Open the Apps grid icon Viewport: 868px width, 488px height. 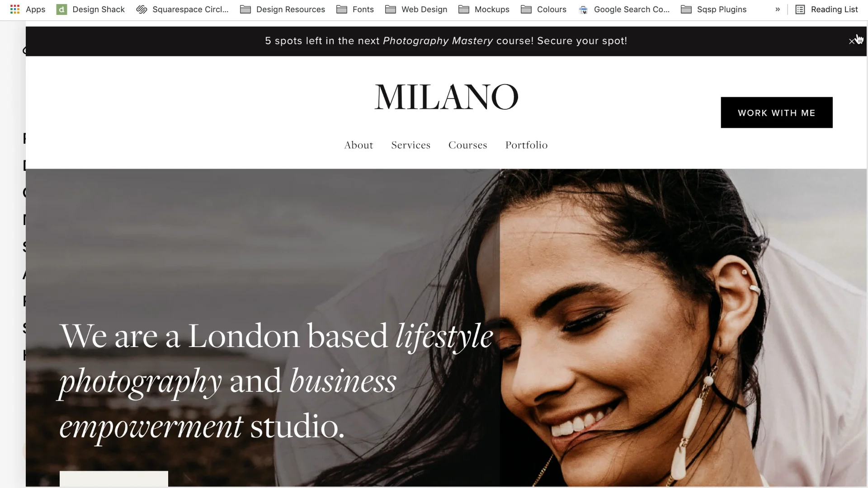click(15, 9)
